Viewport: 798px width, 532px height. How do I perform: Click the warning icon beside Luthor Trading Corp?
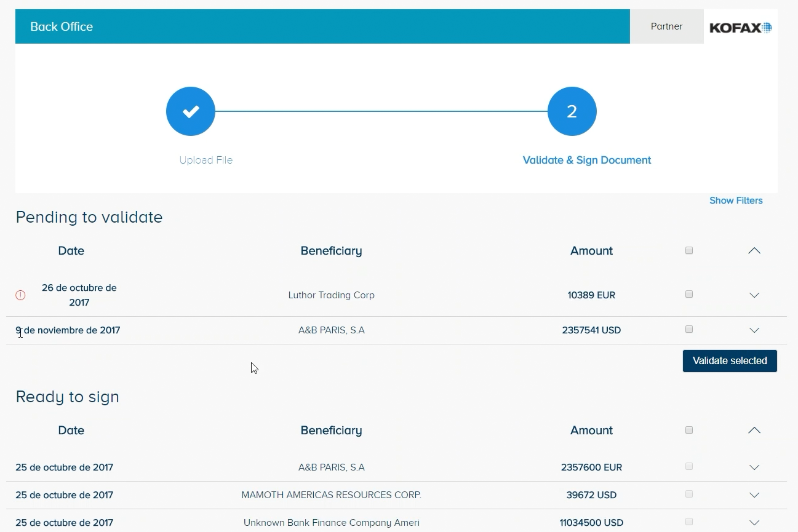point(20,295)
